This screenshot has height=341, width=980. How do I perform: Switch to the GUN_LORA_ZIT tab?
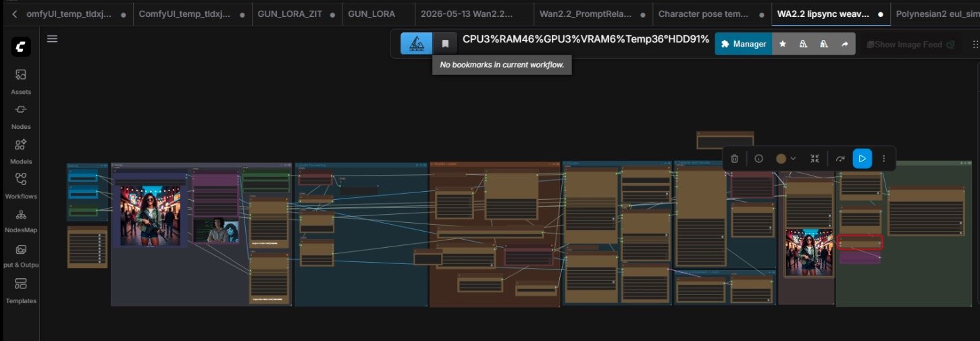[x=296, y=14]
